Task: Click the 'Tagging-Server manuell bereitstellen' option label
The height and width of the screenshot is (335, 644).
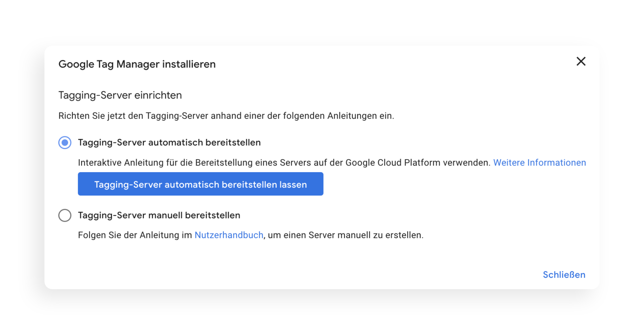Action: tap(159, 215)
